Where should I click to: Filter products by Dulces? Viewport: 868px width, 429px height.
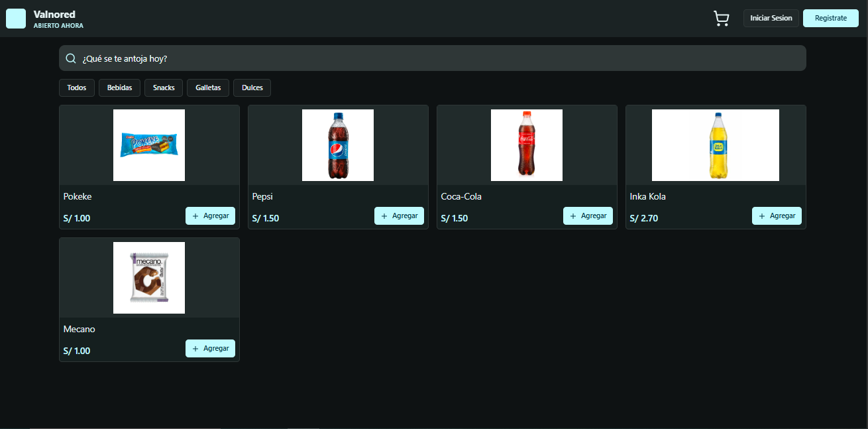click(252, 88)
